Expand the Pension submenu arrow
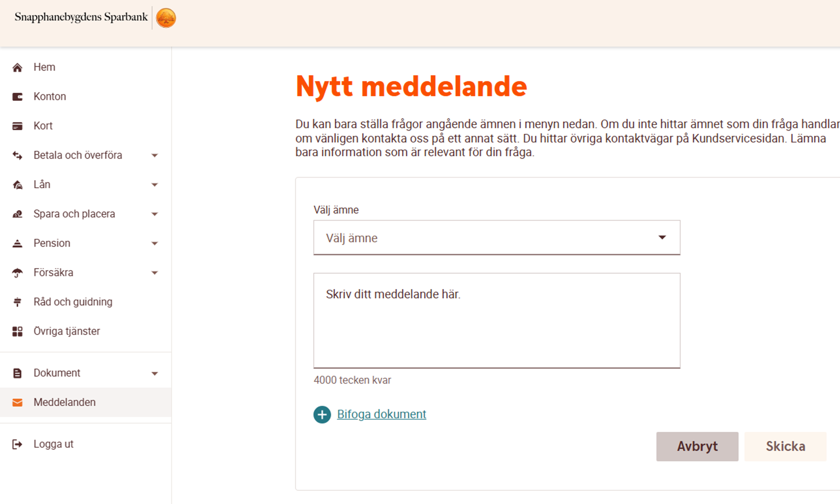Viewport: 840px width, 504px height. 155,243
